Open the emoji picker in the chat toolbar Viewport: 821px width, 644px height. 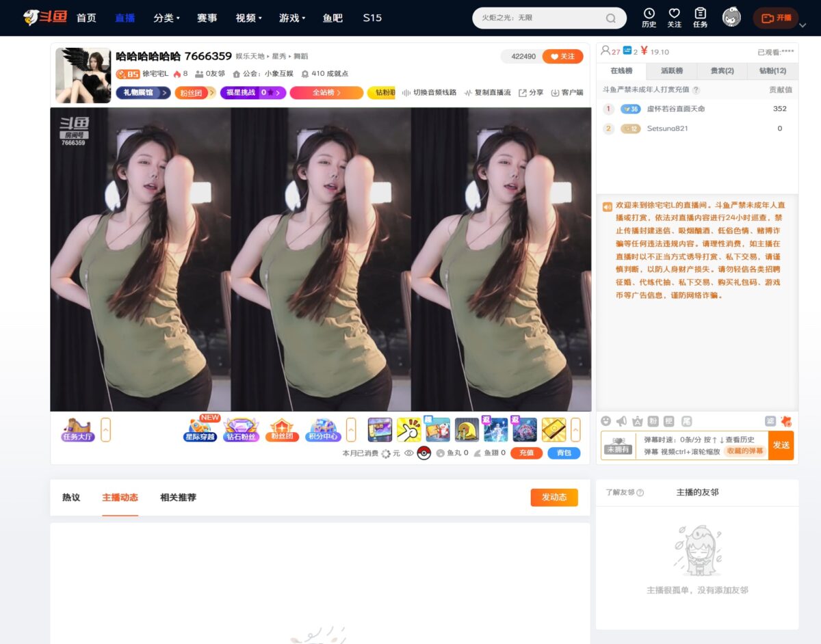point(606,420)
